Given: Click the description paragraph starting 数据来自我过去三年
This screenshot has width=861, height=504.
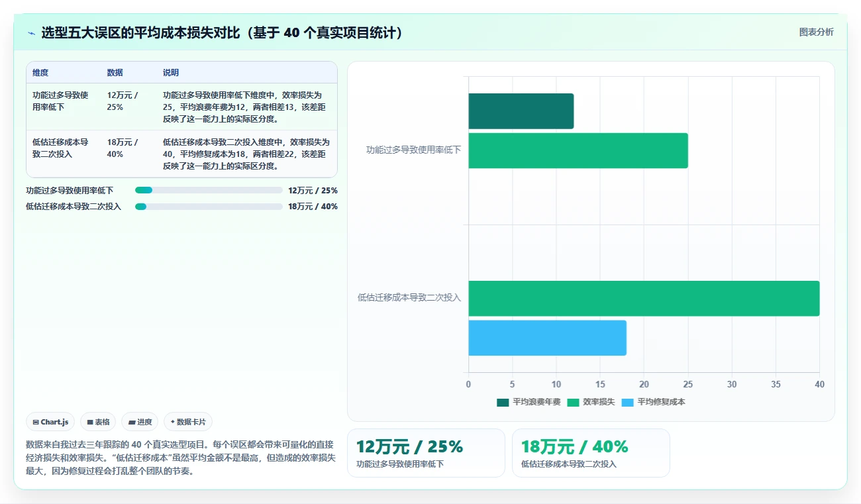Looking at the screenshot, I should (181, 458).
